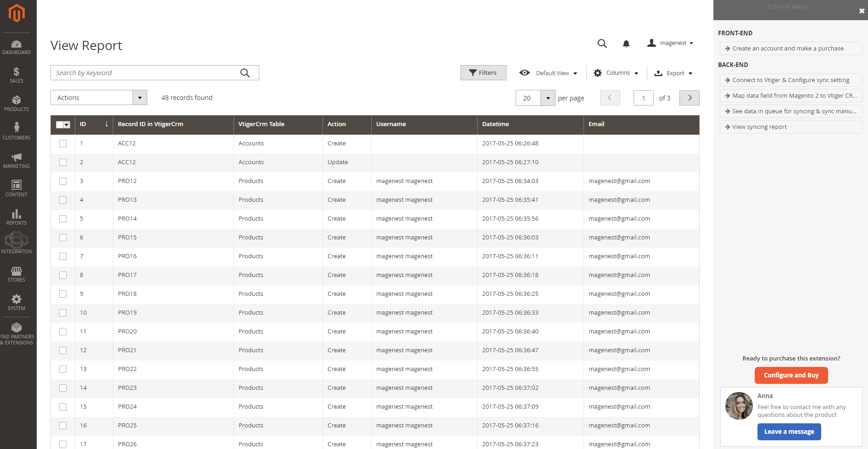Check the checkbox for record ACC12 row 1
The image size is (868, 449).
63,144
